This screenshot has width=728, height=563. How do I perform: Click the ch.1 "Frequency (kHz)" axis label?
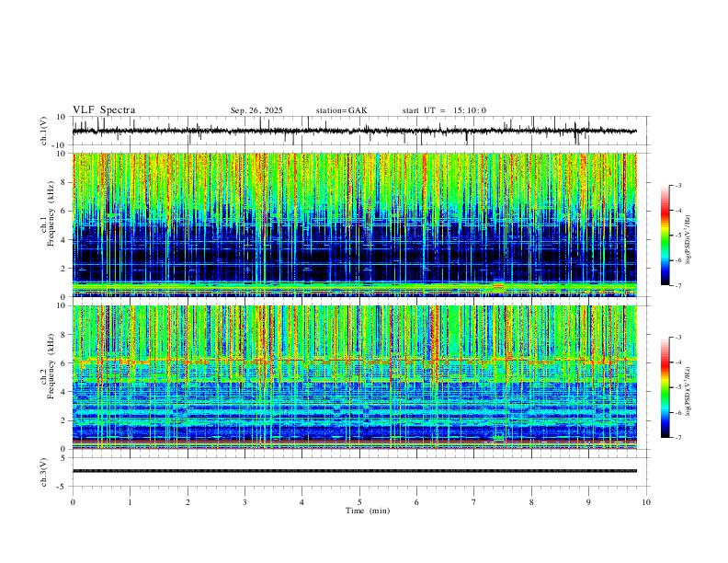51,213
